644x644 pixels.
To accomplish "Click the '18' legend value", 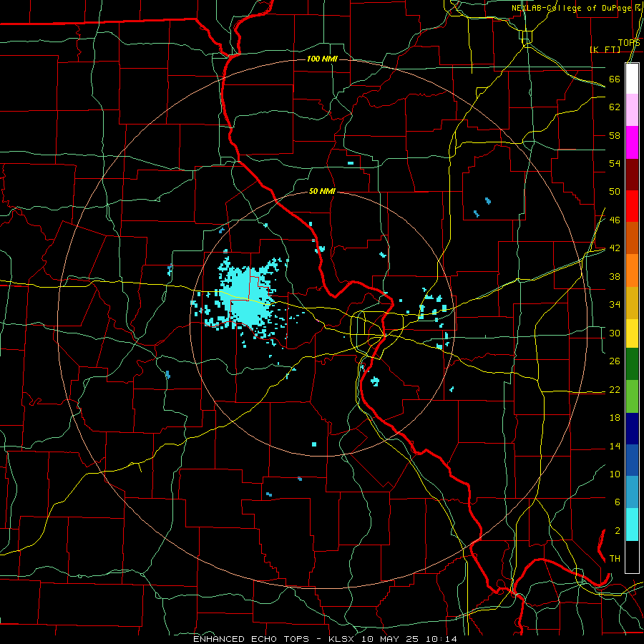I will (x=615, y=418).
